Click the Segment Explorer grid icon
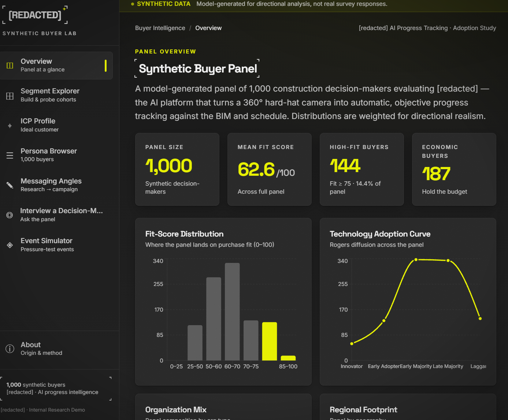The width and height of the screenshot is (508, 420). pyautogui.click(x=10, y=96)
